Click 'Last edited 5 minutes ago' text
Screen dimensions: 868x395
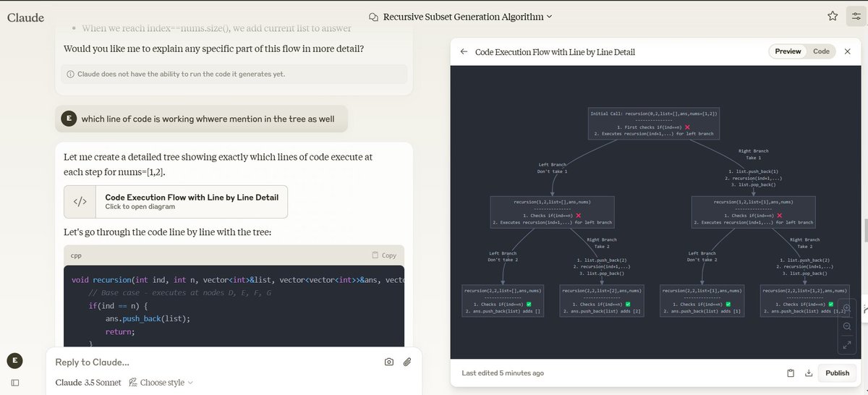(503, 373)
